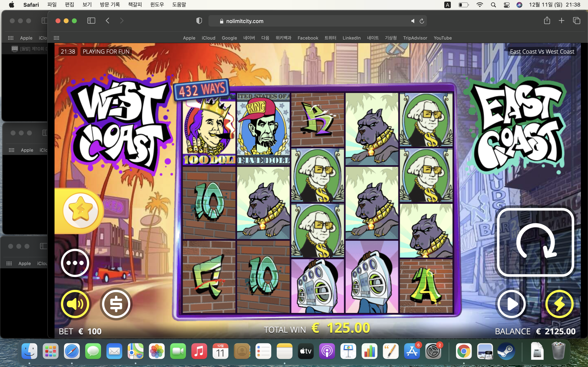The width and height of the screenshot is (588, 367).
Task: Toggle the Safari sidebar
Action: (91, 21)
